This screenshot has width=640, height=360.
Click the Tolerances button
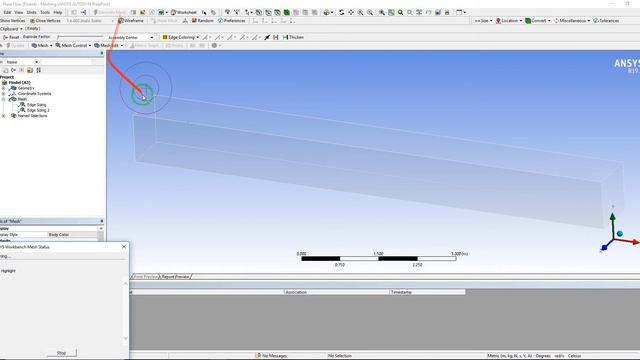[606, 20]
